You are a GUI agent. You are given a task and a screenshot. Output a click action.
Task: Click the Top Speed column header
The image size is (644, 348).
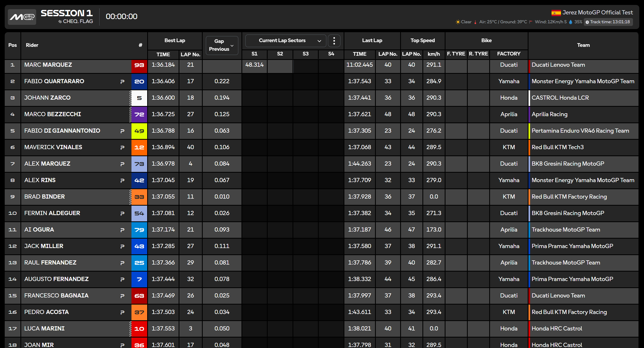(422, 41)
